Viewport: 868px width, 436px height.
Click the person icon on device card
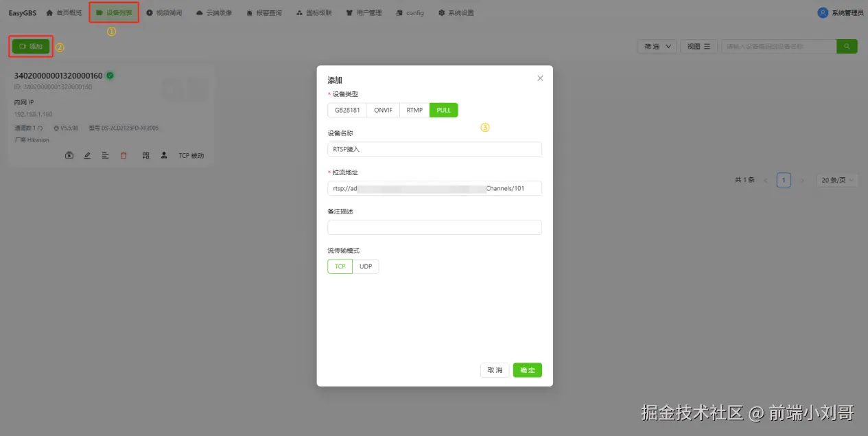pyautogui.click(x=164, y=156)
